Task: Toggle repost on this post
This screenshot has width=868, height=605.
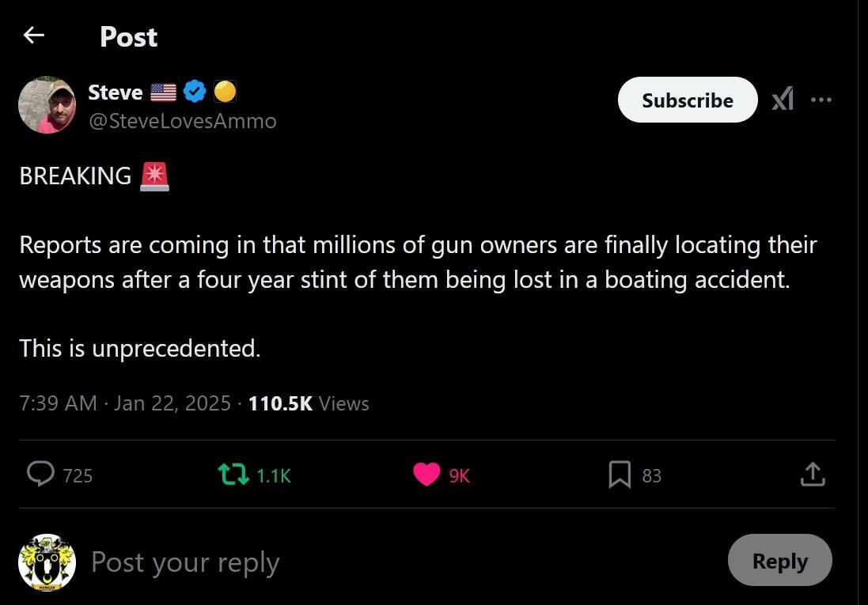Action: click(x=233, y=475)
